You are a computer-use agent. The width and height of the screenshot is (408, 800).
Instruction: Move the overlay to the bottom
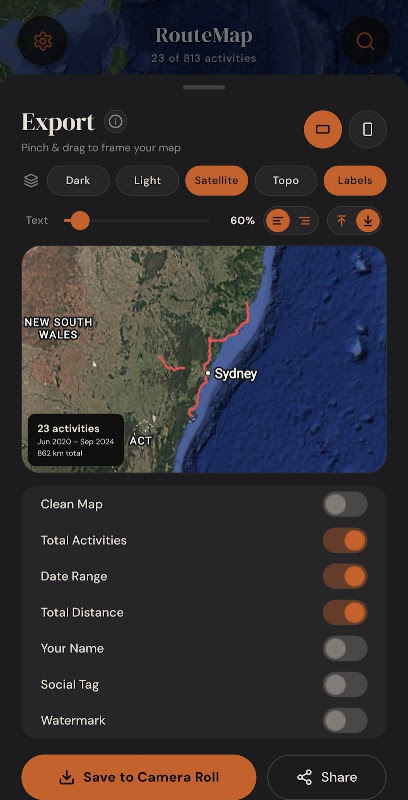368,221
